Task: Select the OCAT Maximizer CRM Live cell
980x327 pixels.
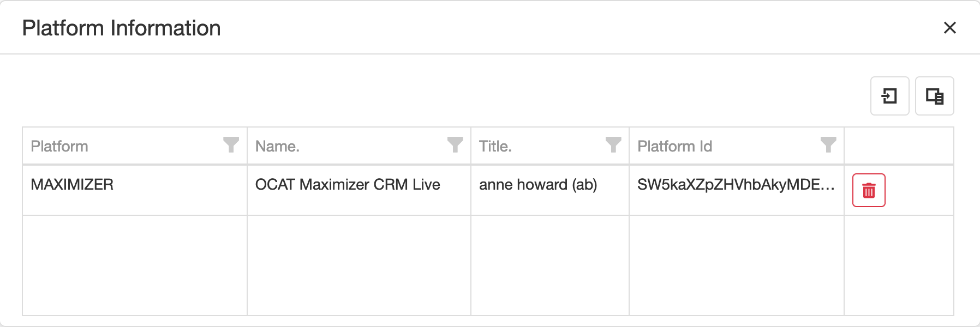Action: pos(348,185)
